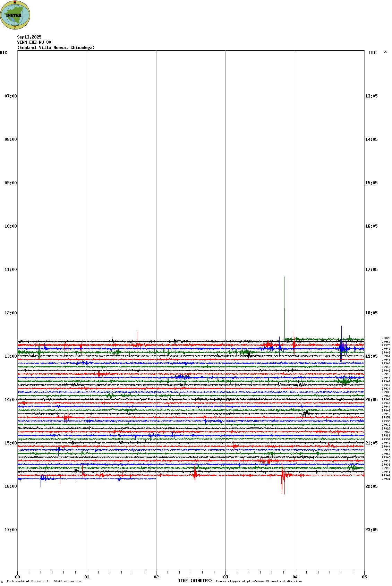
Task: Click the 13:05 UTC time marker
Action: 371,96
